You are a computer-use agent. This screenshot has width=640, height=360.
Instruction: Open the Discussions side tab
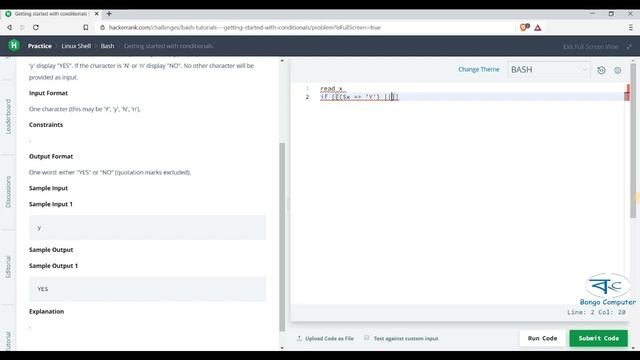point(8,192)
